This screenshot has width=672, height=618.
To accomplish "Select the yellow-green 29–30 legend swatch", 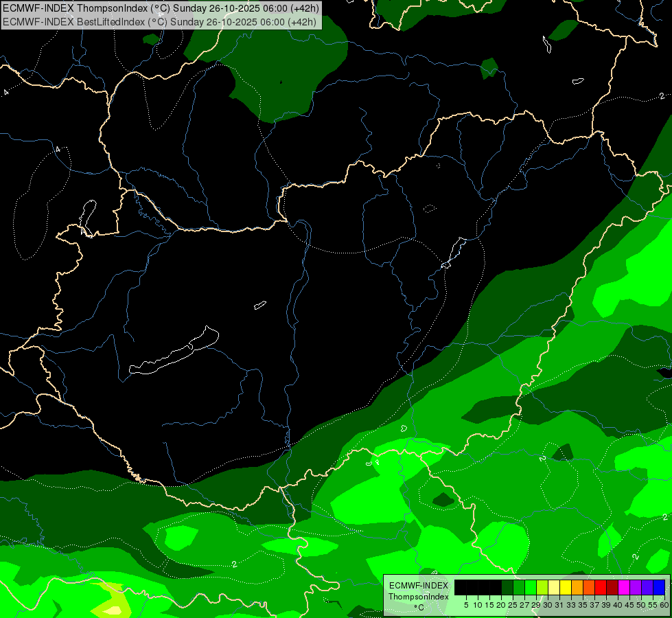I will pos(542,587).
